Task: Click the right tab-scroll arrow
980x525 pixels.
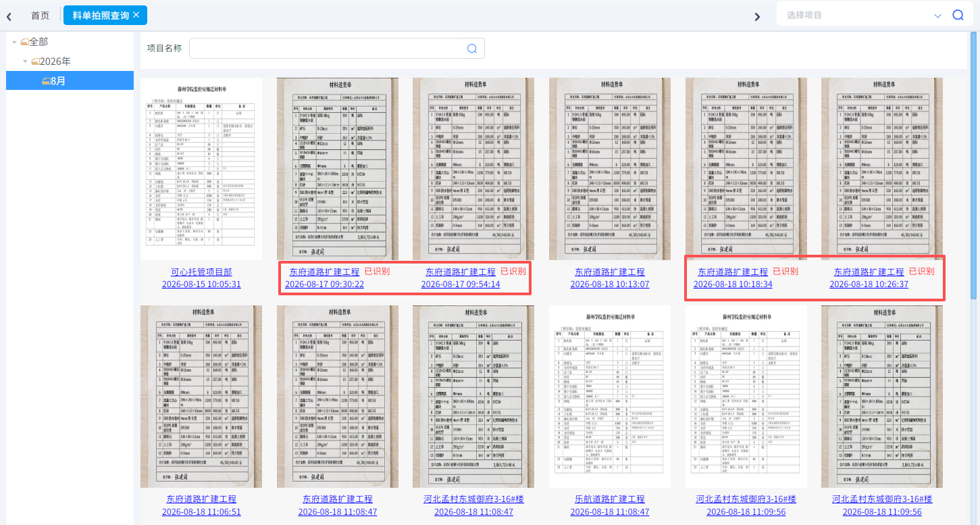Action: 757,16
